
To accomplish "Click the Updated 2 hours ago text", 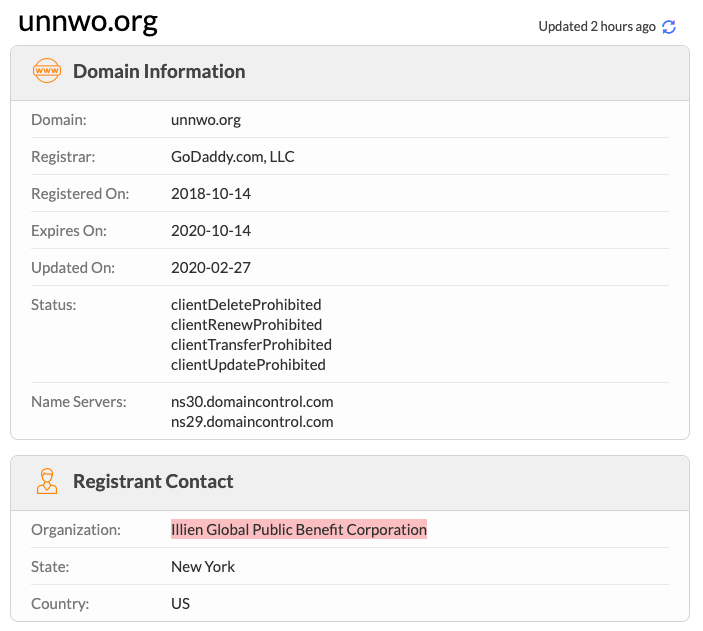I will pos(596,27).
